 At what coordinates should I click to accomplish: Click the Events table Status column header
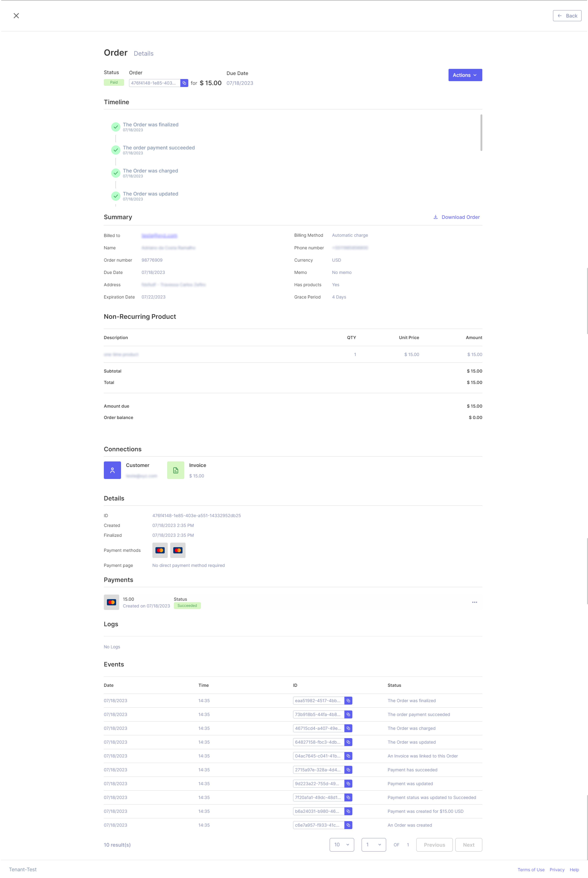click(x=394, y=685)
